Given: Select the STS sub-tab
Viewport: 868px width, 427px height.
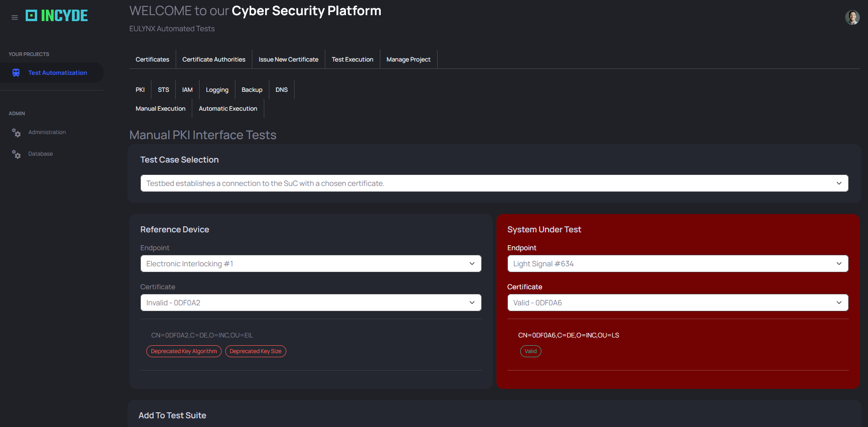Looking at the screenshot, I should [x=163, y=90].
